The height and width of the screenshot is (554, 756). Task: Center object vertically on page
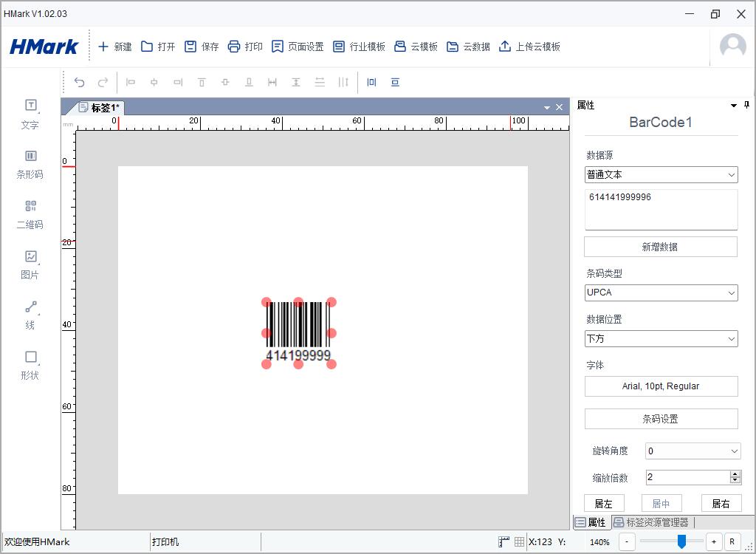(396, 82)
